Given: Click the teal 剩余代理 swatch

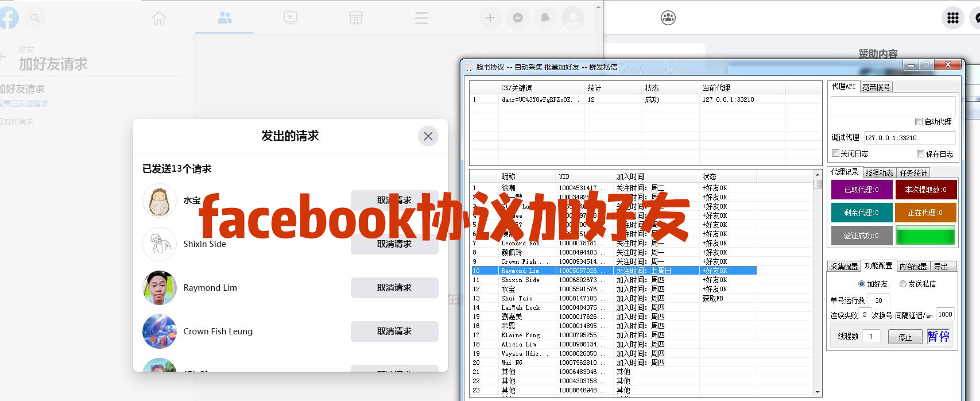Looking at the screenshot, I should [862, 213].
